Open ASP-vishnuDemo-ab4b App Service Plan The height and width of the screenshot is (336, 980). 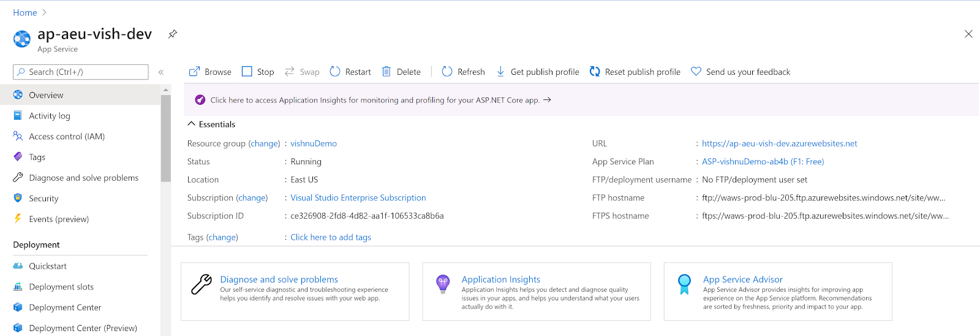click(x=763, y=161)
